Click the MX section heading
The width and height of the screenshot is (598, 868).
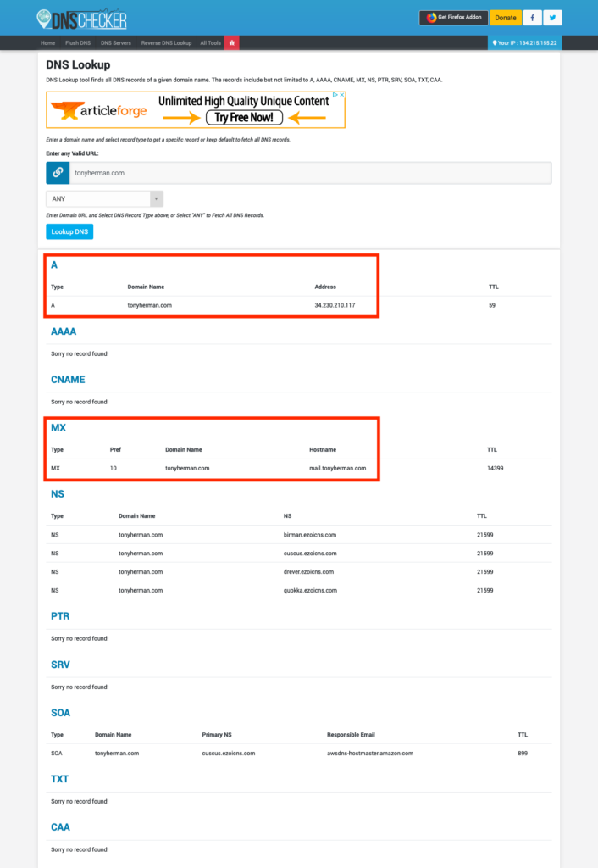pyautogui.click(x=58, y=427)
